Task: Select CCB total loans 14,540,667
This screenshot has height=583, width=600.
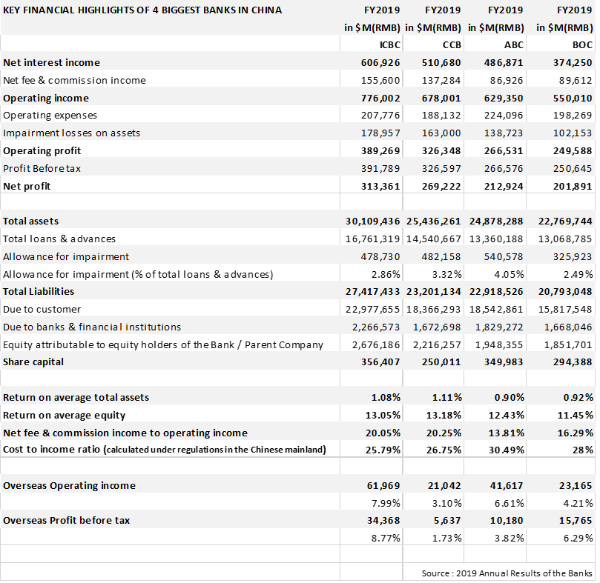Action: [x=434, y=239]
